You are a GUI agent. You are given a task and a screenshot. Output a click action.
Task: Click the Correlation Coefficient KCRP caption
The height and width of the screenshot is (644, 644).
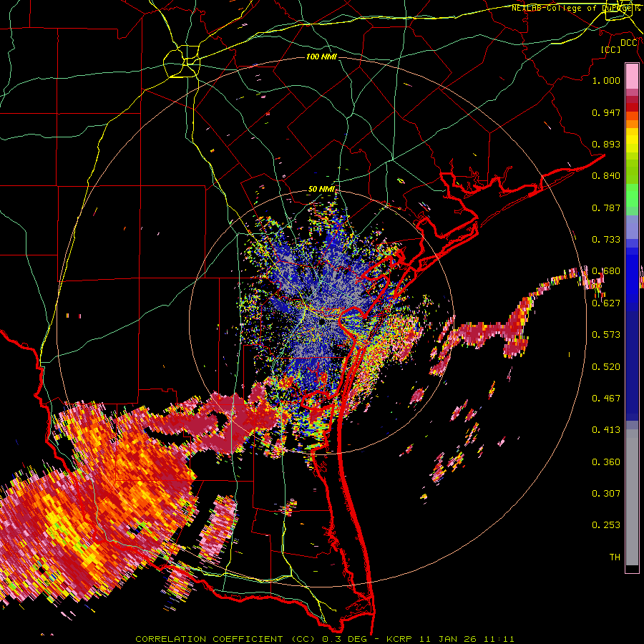pos(324,639)
